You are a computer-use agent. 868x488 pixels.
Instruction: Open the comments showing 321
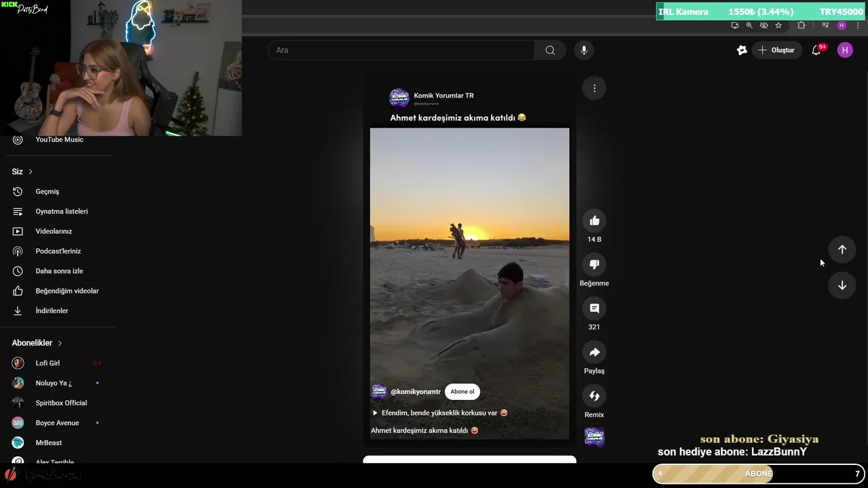(x=594, y=308)
